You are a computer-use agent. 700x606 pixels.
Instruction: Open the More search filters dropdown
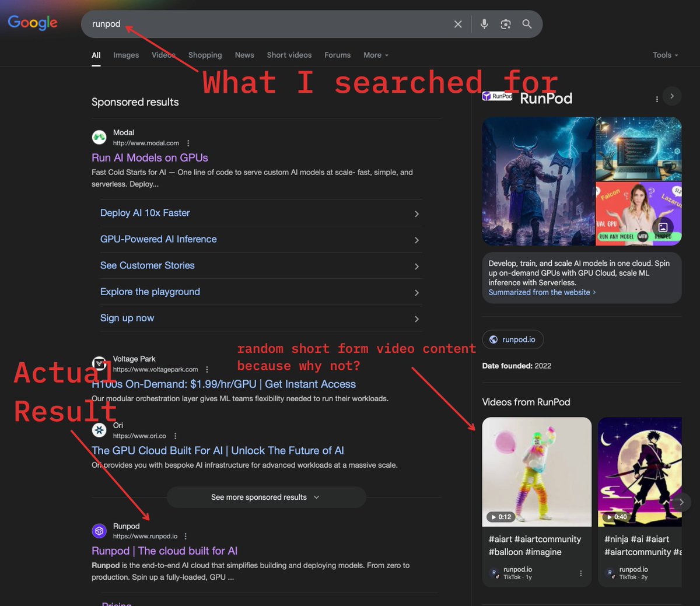click(376, 55)
